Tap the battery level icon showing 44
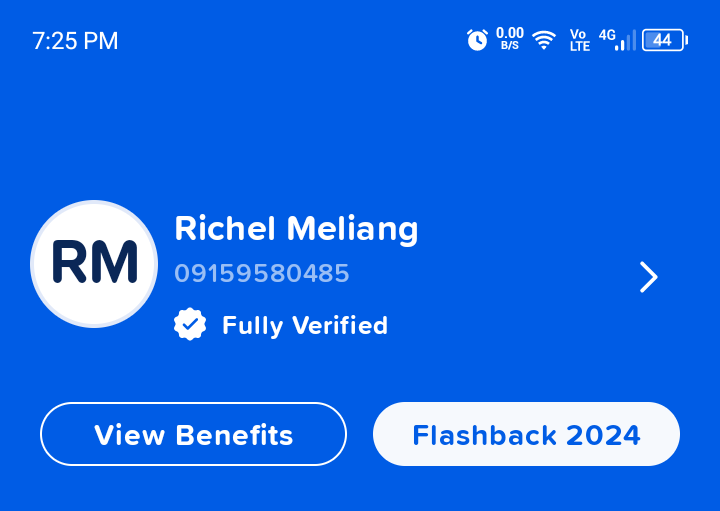 pos(664,40)
